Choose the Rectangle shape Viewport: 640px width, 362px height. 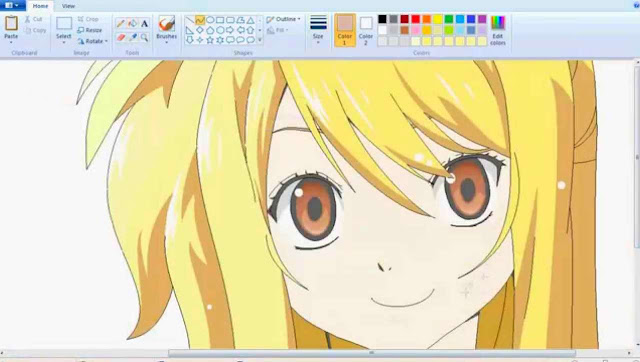tap(220, 20)
